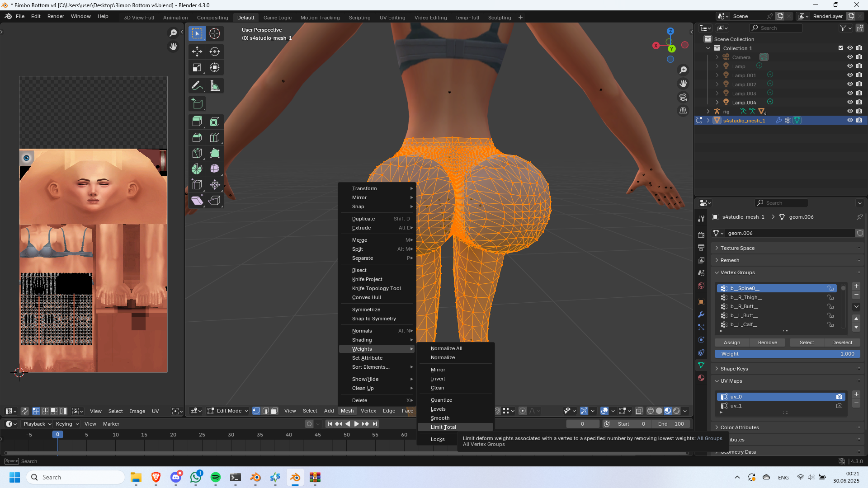Expand the Shape Keys panel
The height and width of the screenshot is (488, 868).
click(x=734, y=369)
